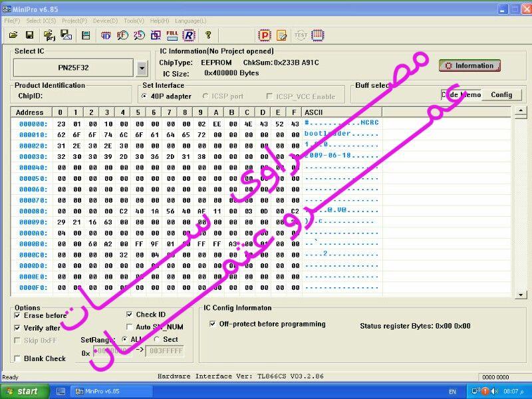Click the red P program chip icon
Image resolution: width=532 pixels, height=399 pixels.
265,35
